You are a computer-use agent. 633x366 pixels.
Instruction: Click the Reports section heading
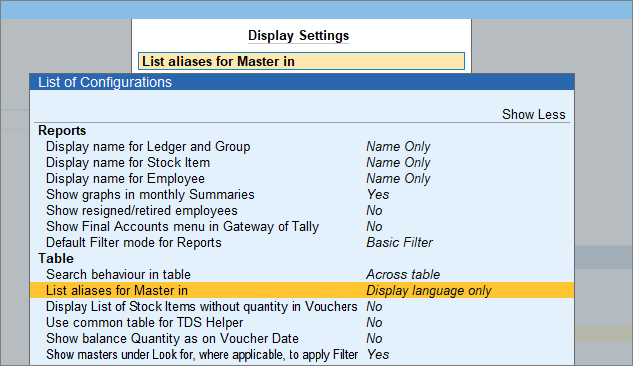pos(62,131)
